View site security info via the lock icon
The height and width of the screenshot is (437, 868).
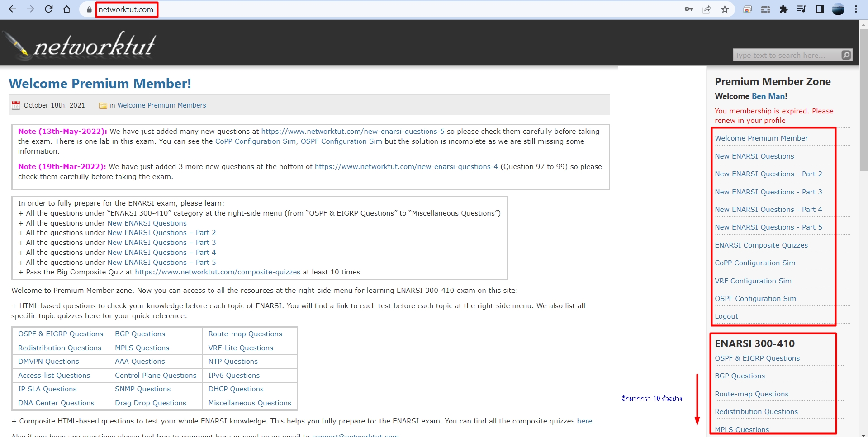coord(89,9)
